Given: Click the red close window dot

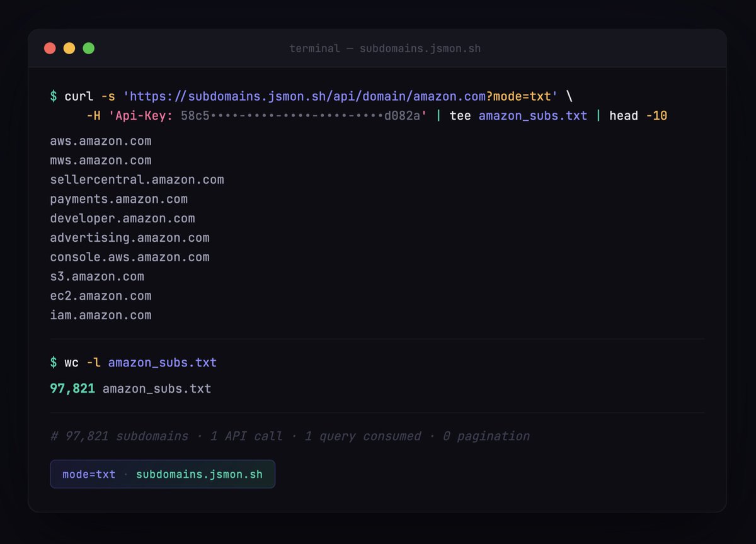Looking at the screenshot, I should [50, 48].
